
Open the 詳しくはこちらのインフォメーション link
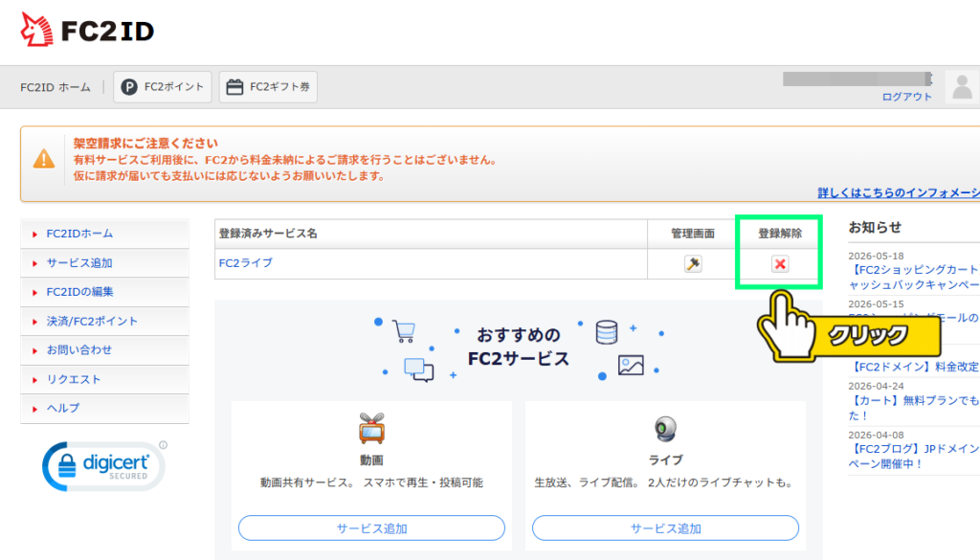899,193
